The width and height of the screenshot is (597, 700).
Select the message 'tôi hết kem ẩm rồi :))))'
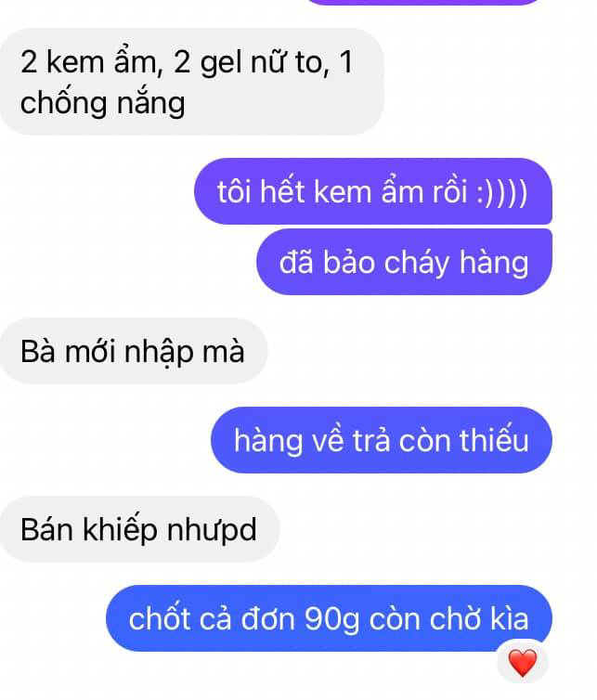point(373,191)
